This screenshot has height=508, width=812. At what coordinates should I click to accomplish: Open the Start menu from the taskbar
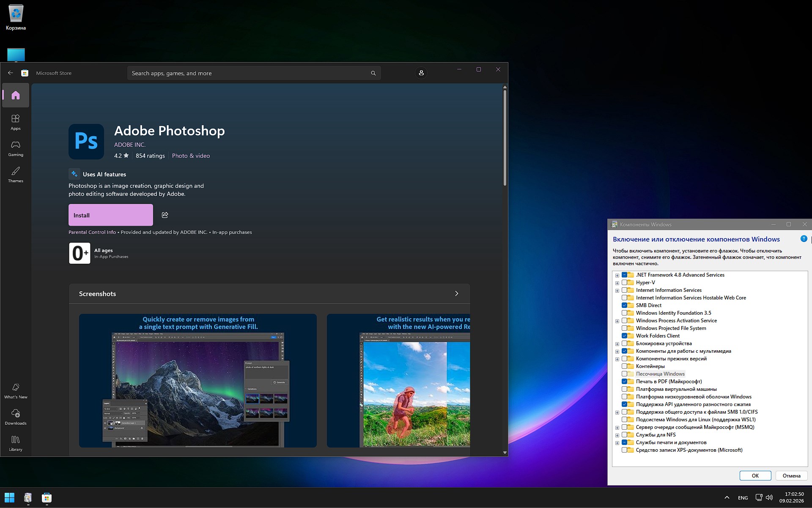tap(9, 498)
